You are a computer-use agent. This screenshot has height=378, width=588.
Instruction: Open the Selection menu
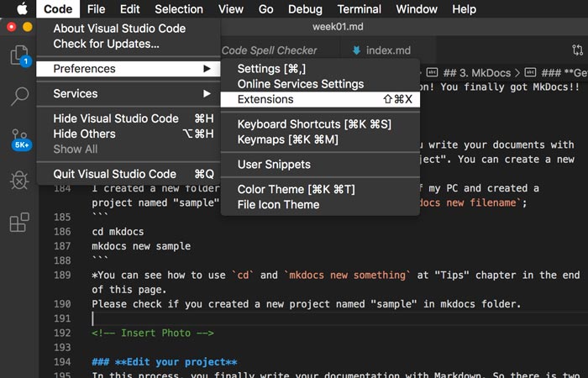(x=179, y=8)
